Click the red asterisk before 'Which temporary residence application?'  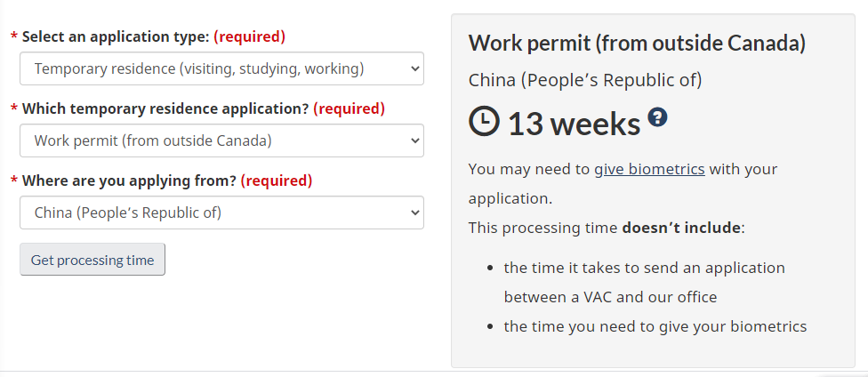coord(13,109)
